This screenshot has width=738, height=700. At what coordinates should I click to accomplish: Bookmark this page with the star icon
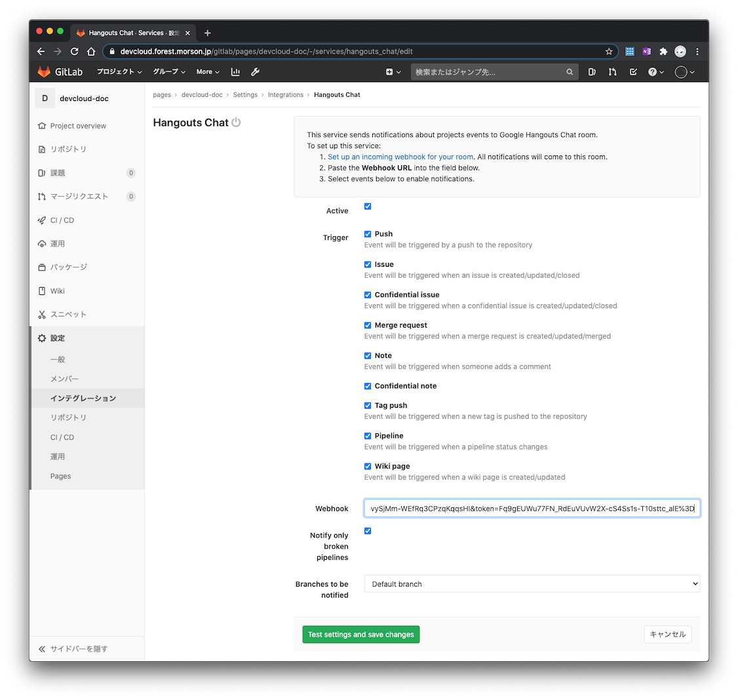(x=609, y=51)
